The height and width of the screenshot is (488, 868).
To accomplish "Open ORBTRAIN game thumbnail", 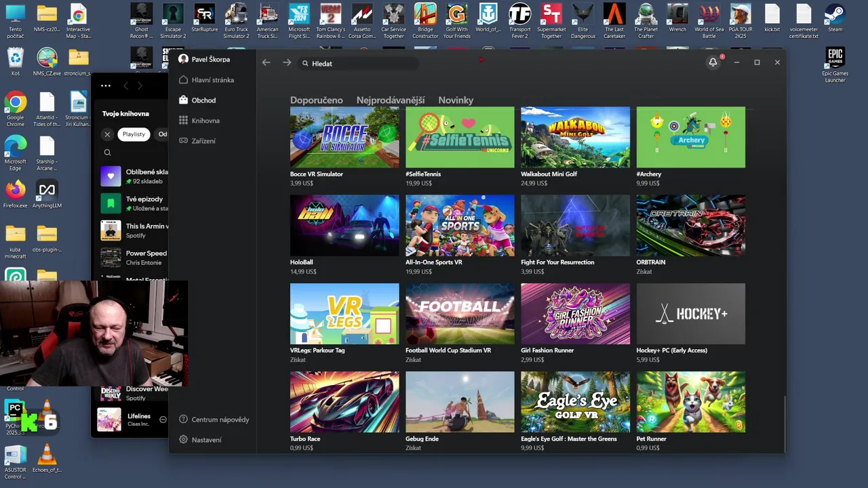I will coord(690,226).
